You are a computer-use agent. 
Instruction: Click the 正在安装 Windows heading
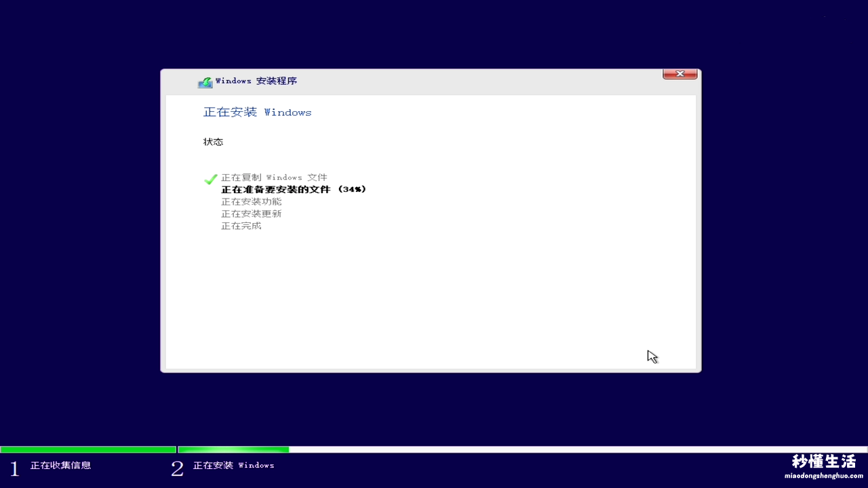click(258, 112)
